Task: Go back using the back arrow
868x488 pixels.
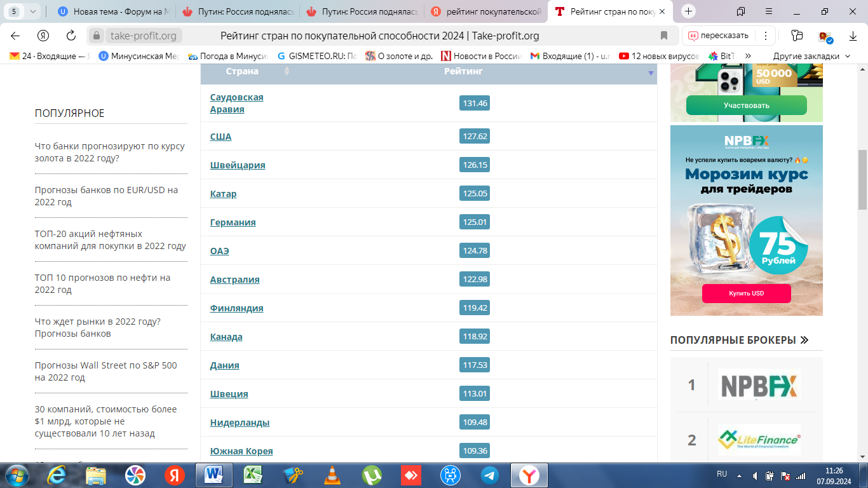Action: 15,36
